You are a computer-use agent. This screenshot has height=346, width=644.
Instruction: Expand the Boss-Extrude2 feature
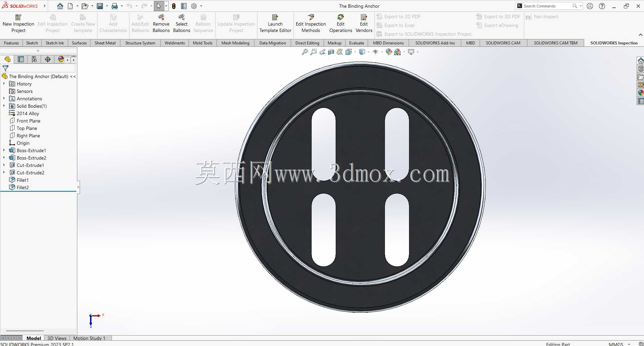(x=4, y=158)
